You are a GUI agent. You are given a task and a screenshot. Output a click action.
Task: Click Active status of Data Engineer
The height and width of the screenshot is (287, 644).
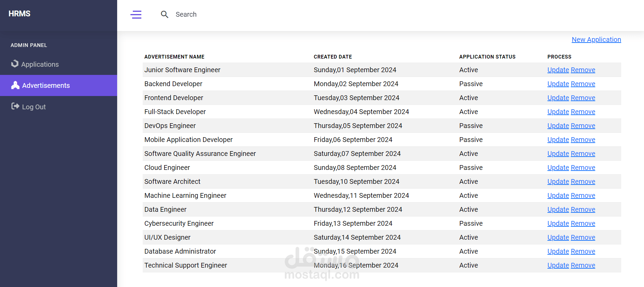point(468,209)
